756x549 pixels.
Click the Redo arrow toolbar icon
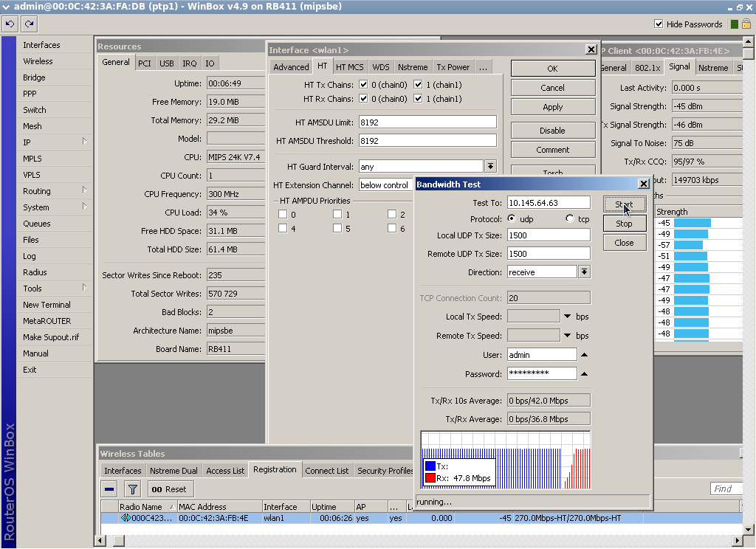coord(28,24)
